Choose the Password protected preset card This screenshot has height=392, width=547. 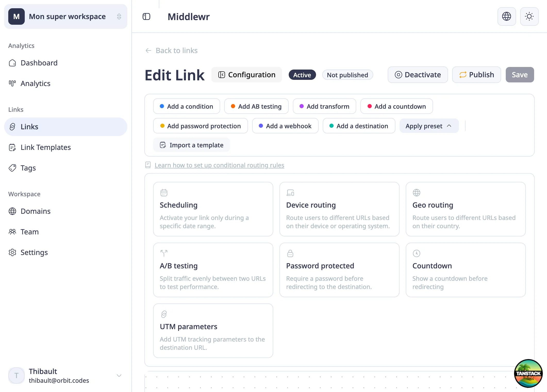click(x=339, y=270)
